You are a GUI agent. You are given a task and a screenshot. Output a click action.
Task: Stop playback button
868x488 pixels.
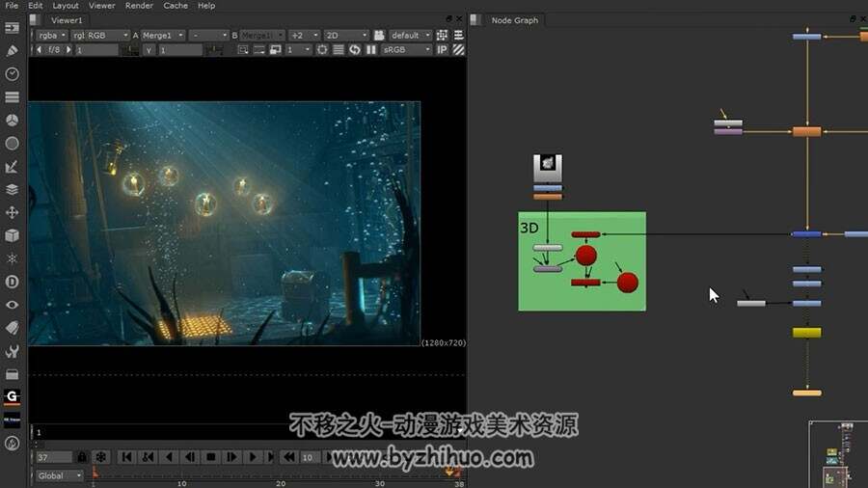click(211, 457)
